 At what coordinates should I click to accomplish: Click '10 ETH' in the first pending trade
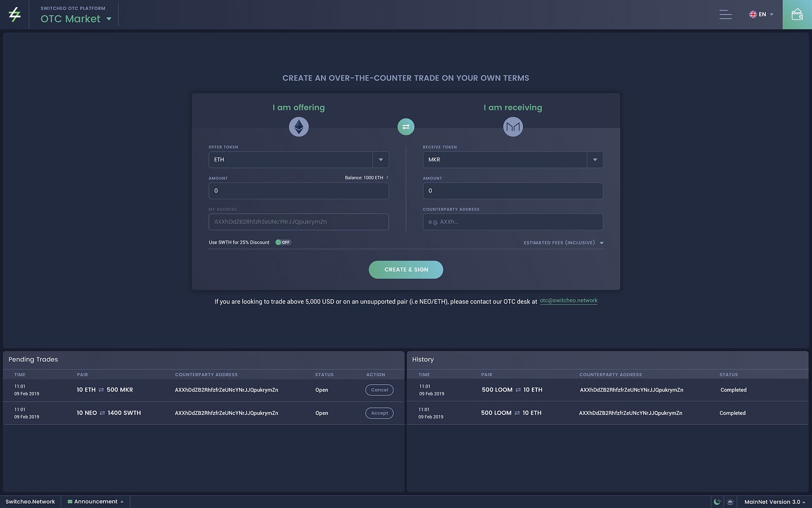pos(86,390)
